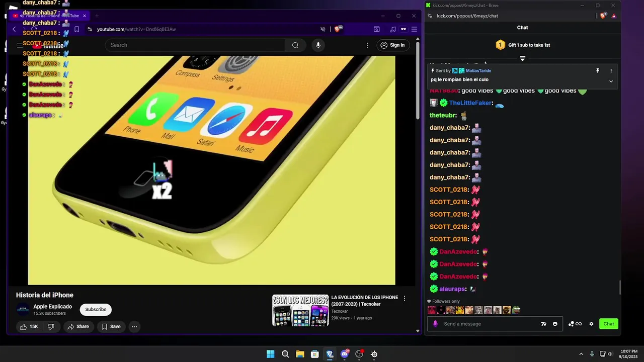This screenshot has width=644, height=362.
Task: Open the emoji picker in chat input
Action: [555, 324]
